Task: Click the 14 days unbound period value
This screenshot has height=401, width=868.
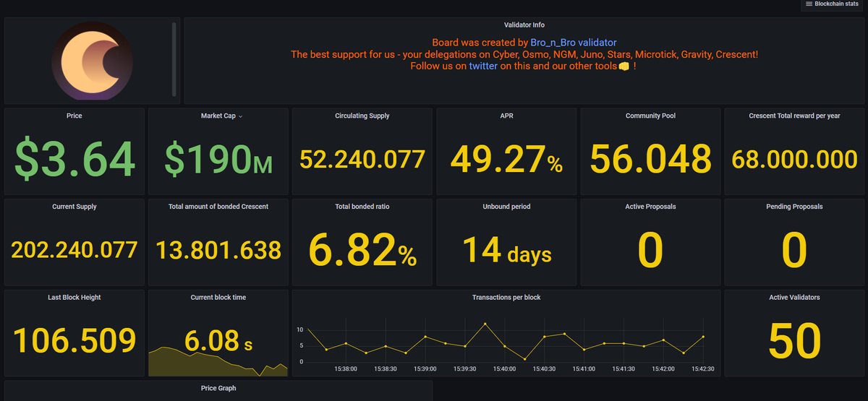Action: 506,250
